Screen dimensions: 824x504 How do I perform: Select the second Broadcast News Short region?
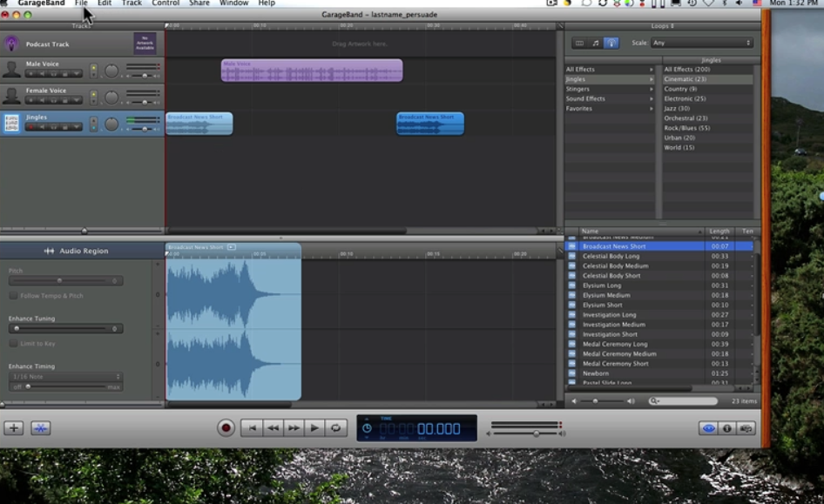click(x=430, y=124)
